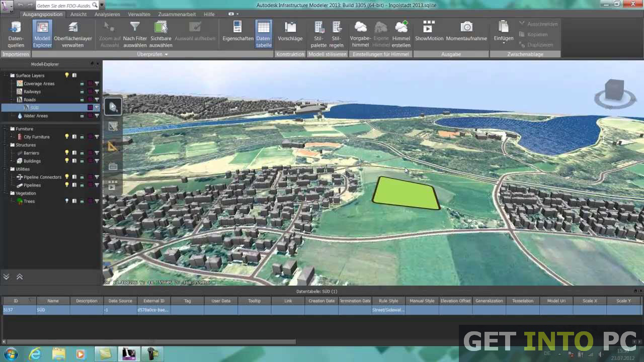The image size is (644, 362).
Task: Collapse the Surface Layers tree node
Action: pyautogui.click(x=5, y=75)
